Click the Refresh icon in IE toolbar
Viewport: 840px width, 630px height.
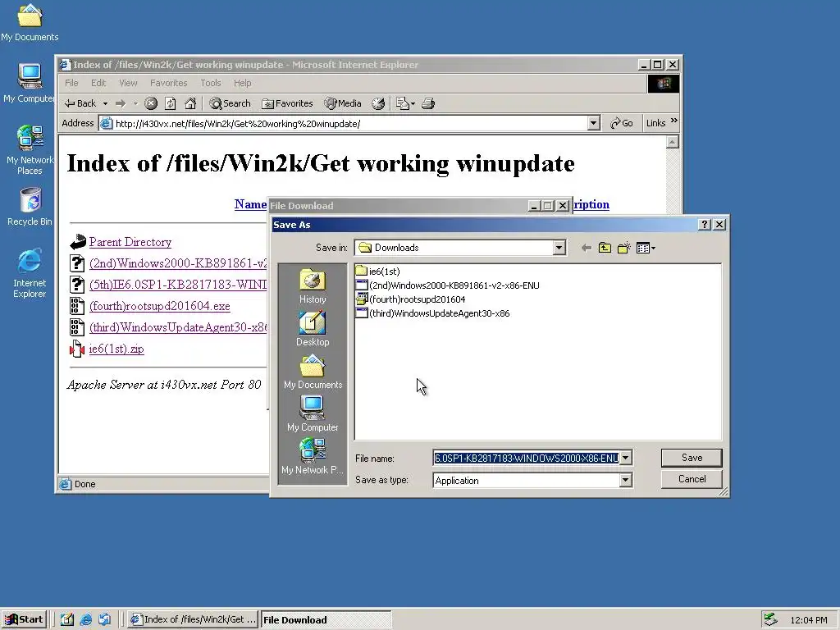pyautogui.click(x=171, y=103)
